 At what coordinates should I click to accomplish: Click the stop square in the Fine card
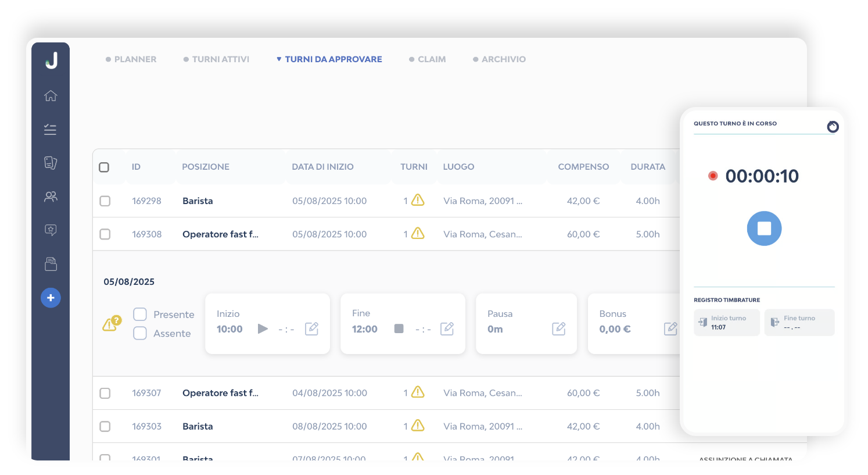pyautogui.click(x=399, y=328)
